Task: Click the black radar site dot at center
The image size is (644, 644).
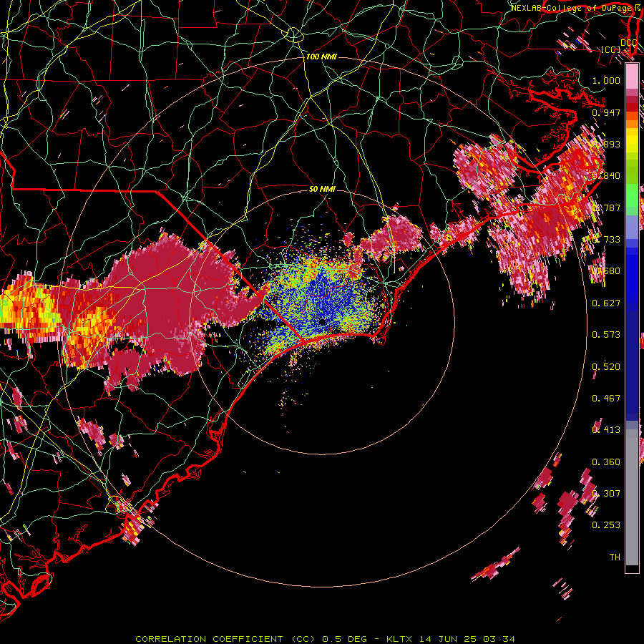Action: [x=323, y=323]
